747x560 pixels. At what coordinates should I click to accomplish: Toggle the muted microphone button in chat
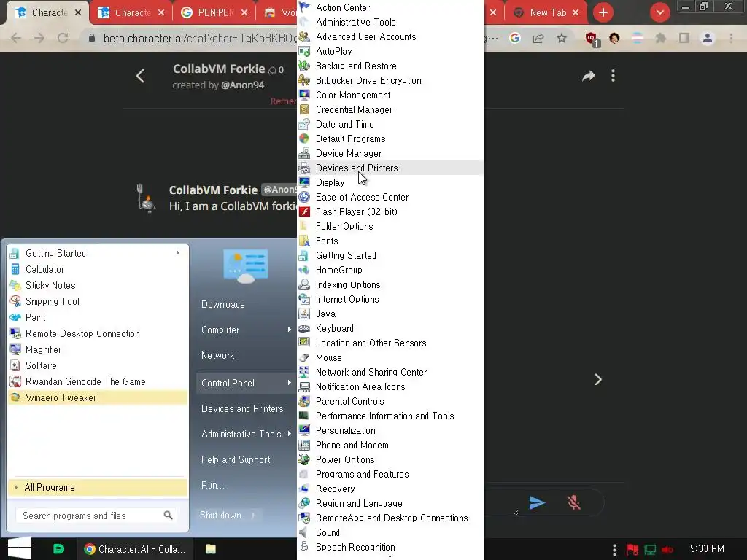573,502
